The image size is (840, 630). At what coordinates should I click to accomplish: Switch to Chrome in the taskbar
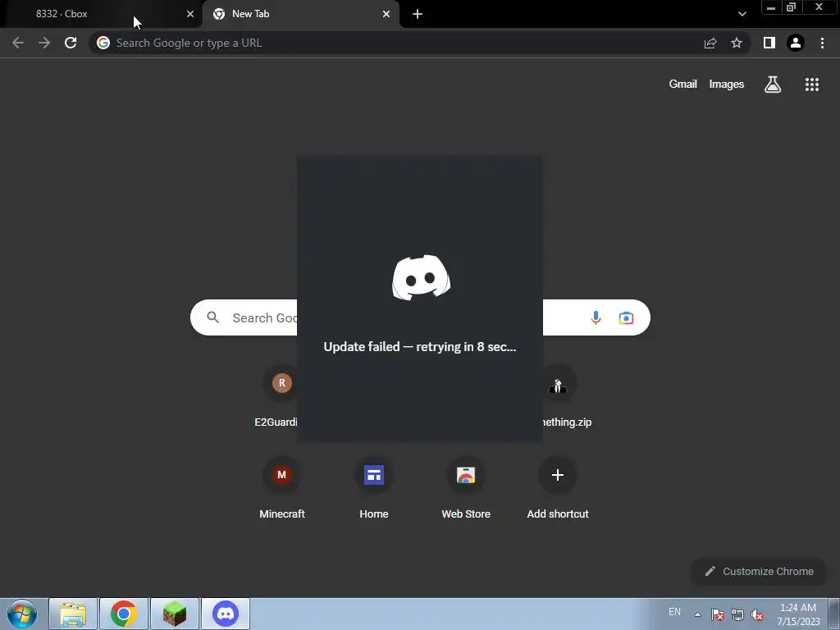pyautogui.click(x=124, y=614)
